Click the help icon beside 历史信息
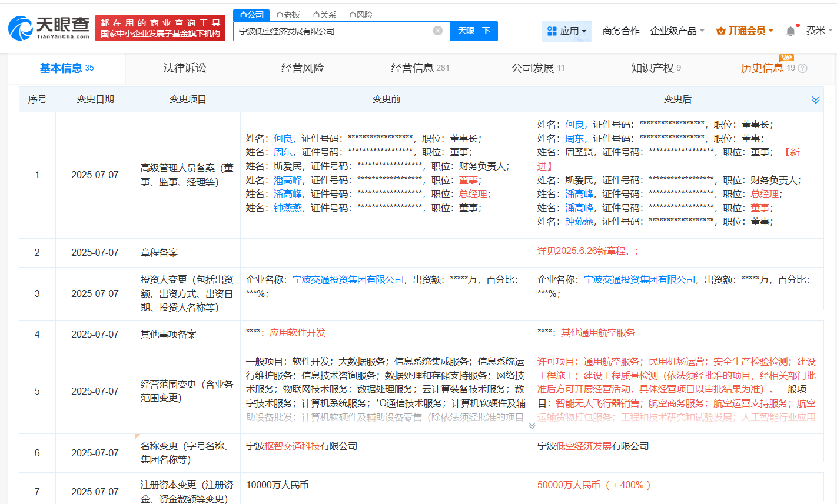 click(x=802, y=68)
